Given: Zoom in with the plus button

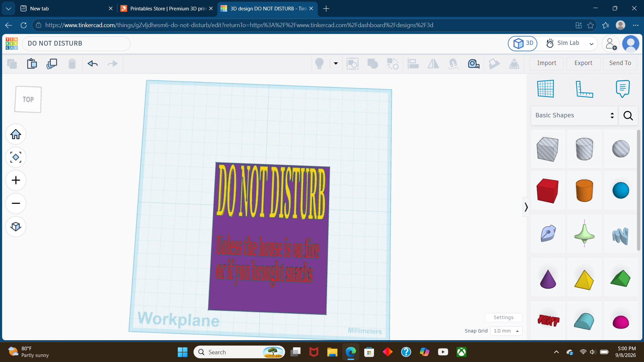Looking at the screenshot, I should coord(16,180).
